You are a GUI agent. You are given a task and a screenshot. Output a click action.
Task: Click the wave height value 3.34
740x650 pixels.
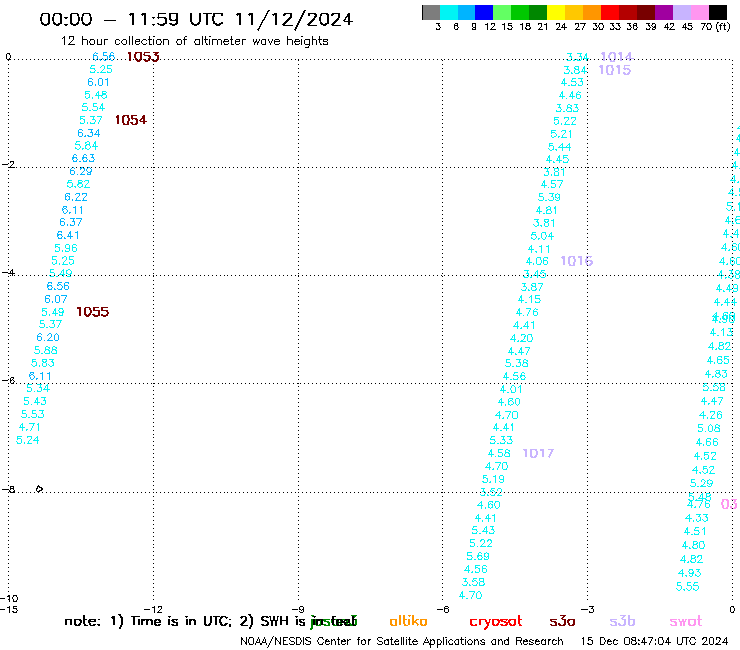click(577, 57)
